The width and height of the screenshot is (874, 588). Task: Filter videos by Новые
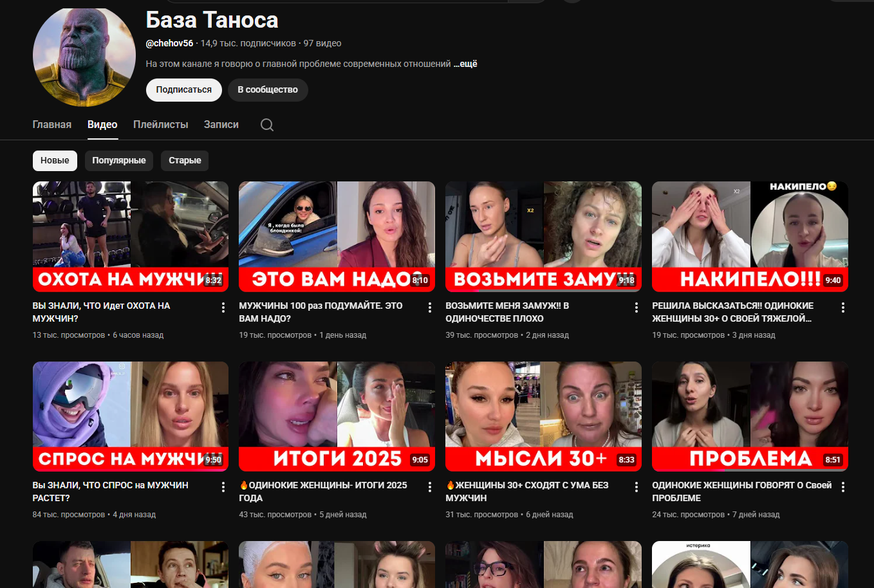[x=55, y=160]
